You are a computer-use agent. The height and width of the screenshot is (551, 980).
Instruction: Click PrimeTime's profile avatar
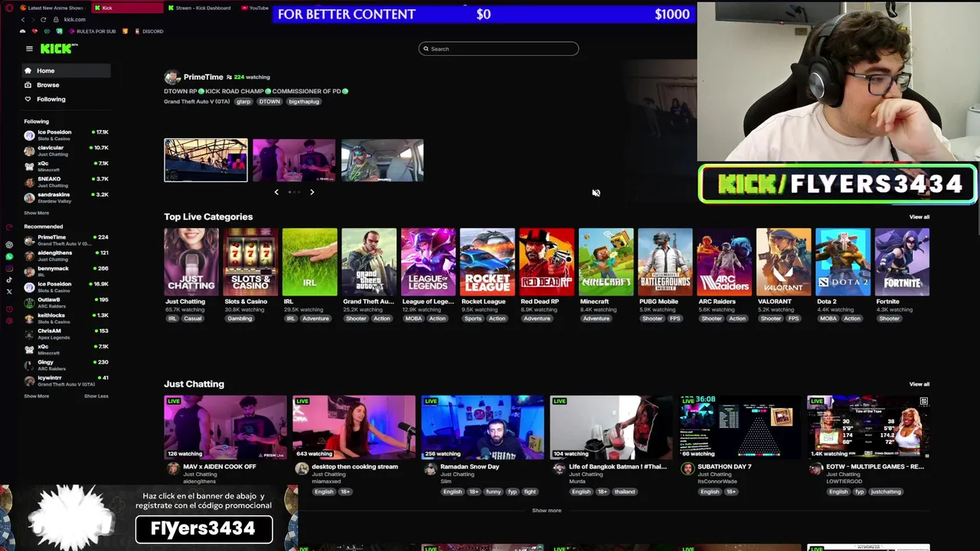click(172, 77)
